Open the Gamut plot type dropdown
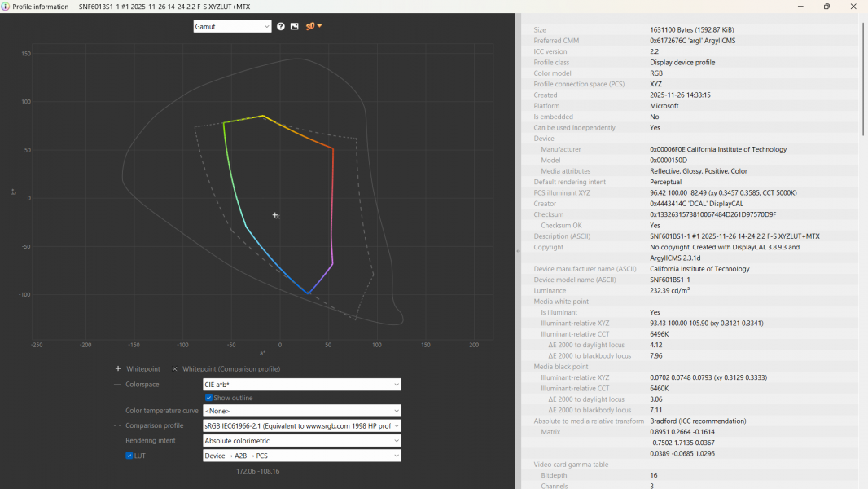Screen dimensions: 868x489 [x=232, y=27]
